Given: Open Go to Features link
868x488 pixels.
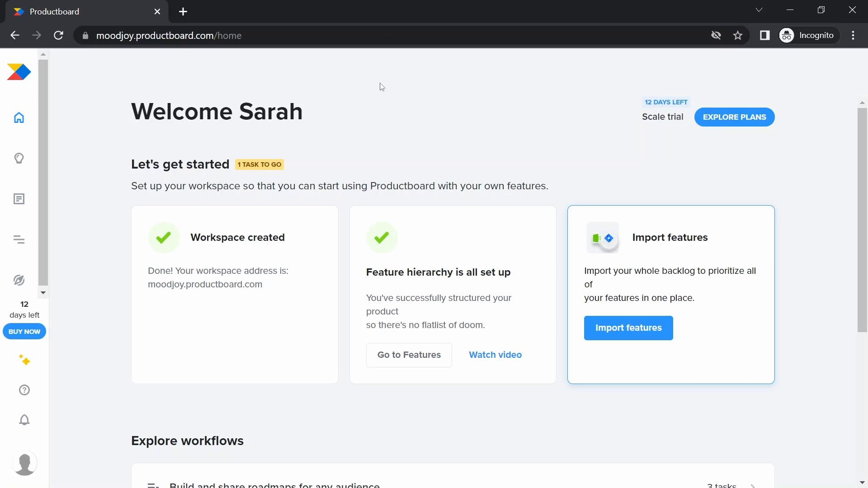Looking at the screenshot, I should point(410,356).
